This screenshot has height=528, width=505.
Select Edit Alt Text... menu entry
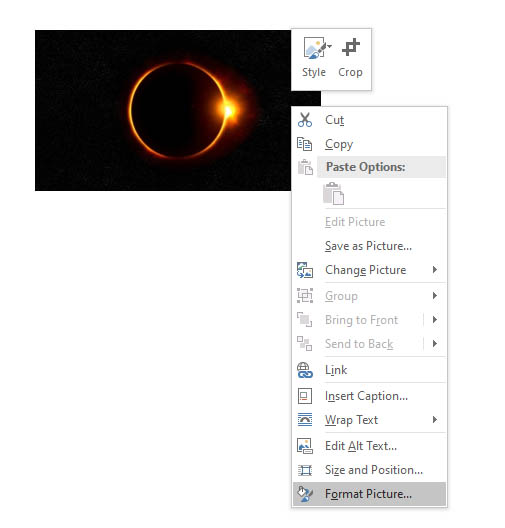369,446
